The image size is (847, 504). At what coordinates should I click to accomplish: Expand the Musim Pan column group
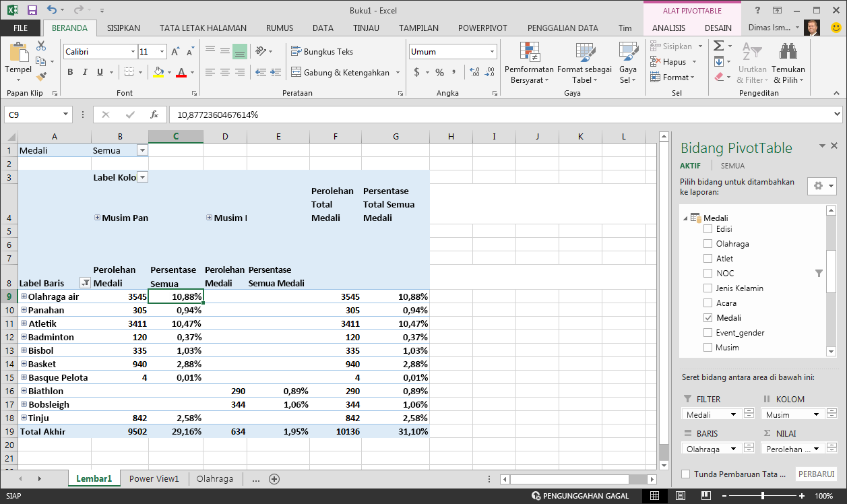(x=97, y=218)
